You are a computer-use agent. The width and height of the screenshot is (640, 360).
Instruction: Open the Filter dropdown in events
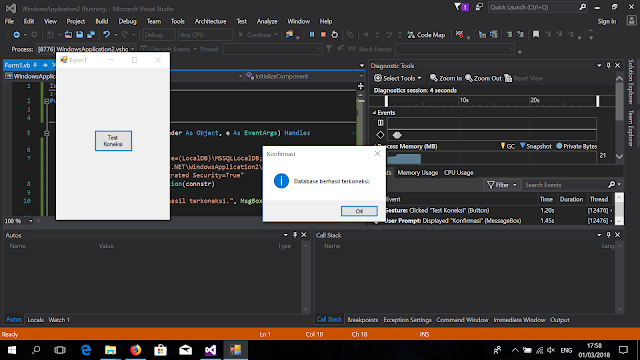point(502,185)
